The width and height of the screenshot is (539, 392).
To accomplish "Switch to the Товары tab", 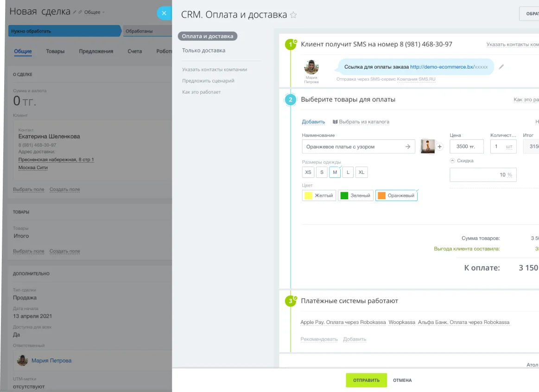I will 55,51.
